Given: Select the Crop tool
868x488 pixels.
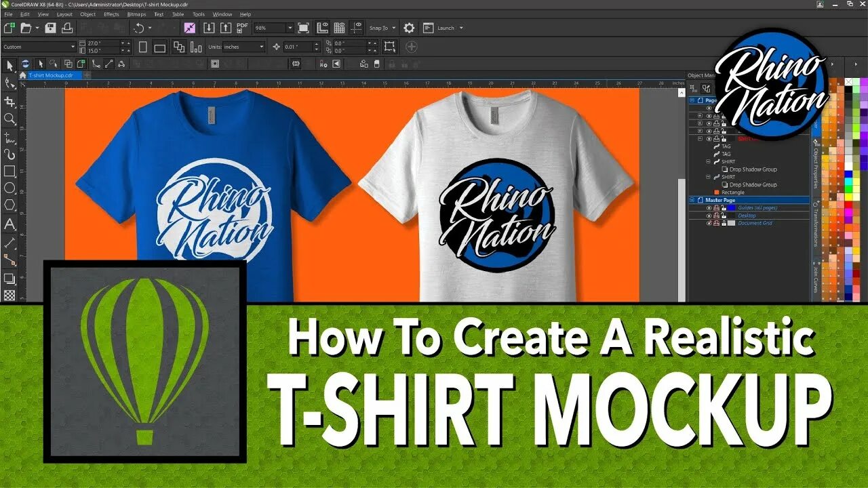Looking at the screenshot, I should tap(9, 101).
